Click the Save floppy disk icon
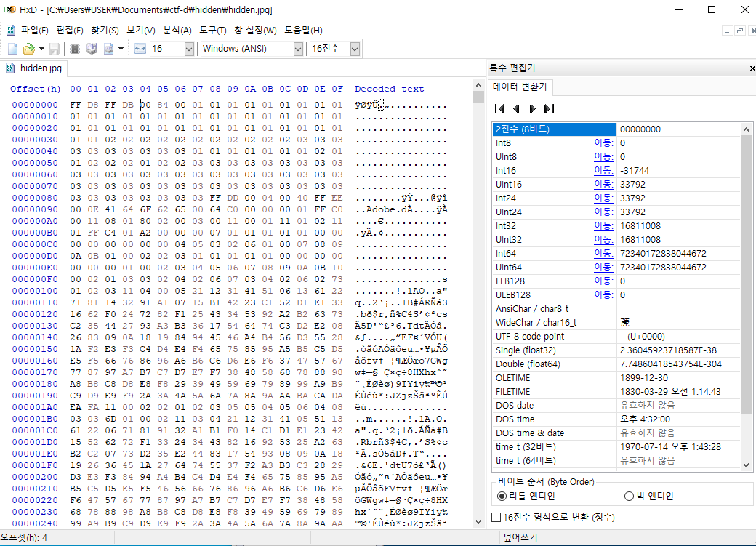This screenshot has height=546, width=756. tap(54, 49)
